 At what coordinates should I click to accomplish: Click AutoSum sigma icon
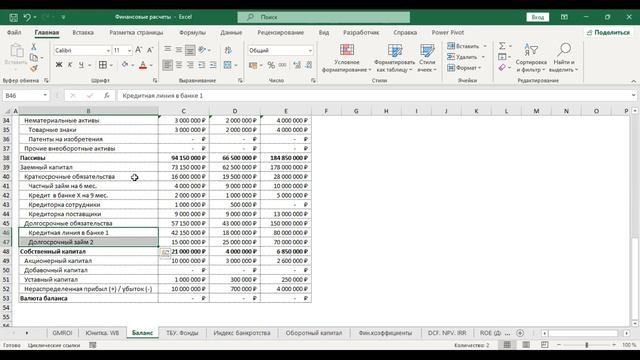(502, 46)
